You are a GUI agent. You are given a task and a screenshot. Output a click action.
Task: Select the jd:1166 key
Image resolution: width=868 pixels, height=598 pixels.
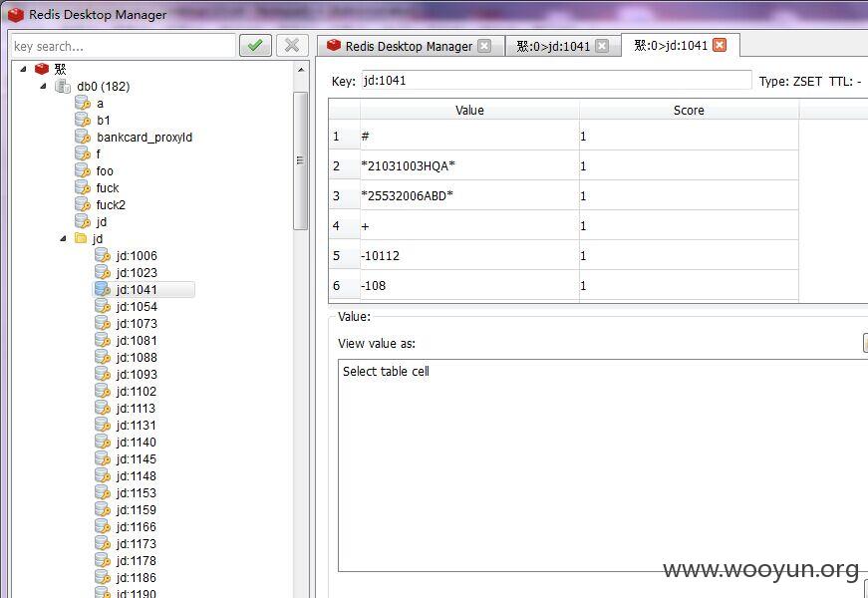click(x=137, y=526)
